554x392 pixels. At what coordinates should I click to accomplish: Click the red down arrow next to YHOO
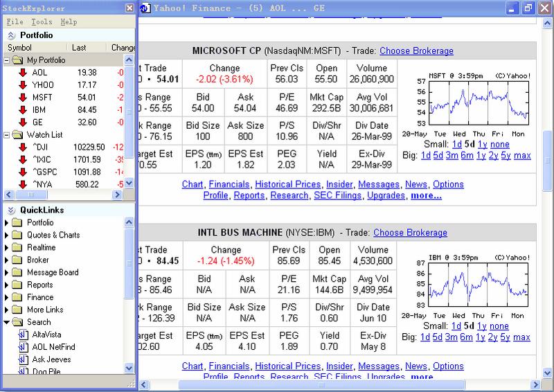click(23, 85)
